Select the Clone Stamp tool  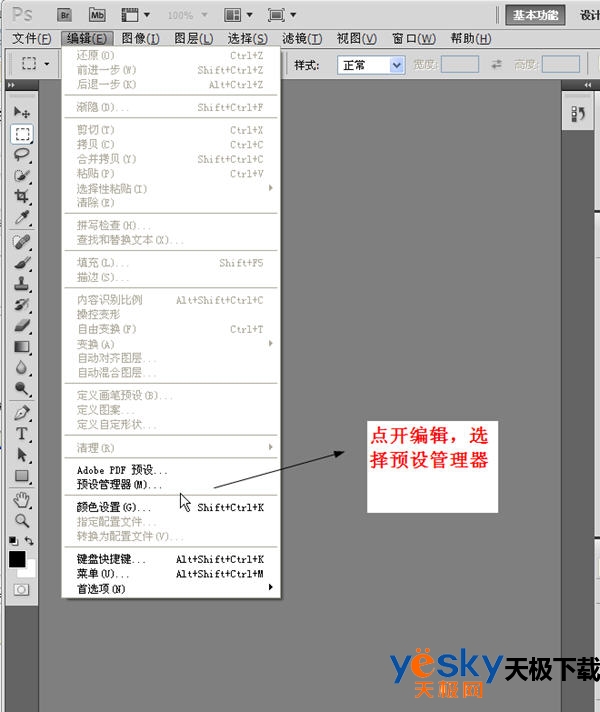(21, 284)
